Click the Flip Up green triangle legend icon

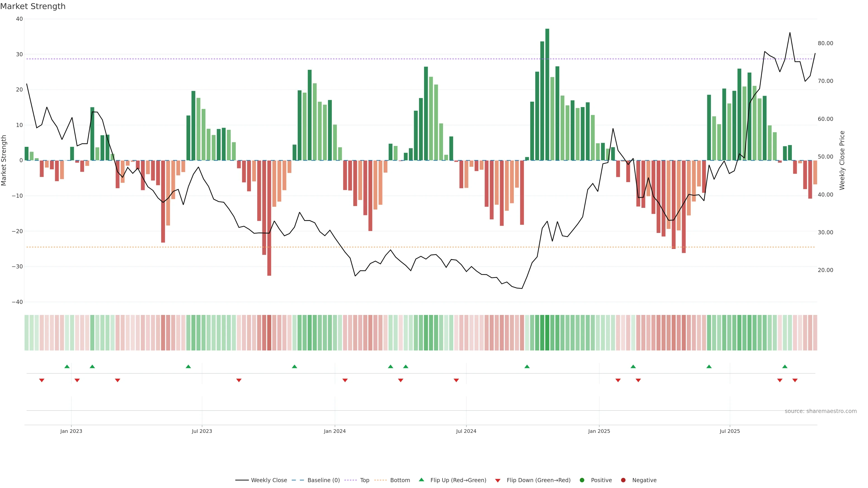coord(421,480)
